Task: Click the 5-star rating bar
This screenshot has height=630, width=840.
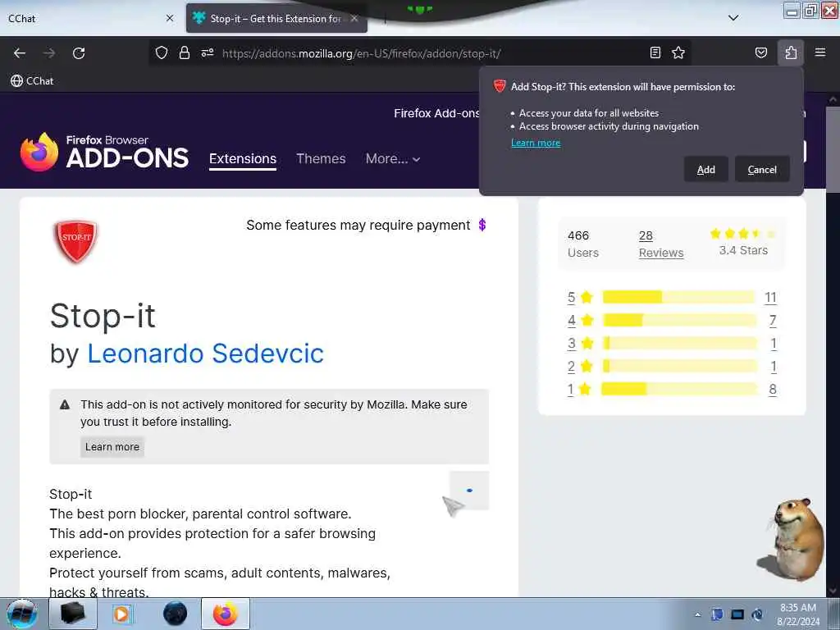Action: pyautogui.click(x=678, y=297)
